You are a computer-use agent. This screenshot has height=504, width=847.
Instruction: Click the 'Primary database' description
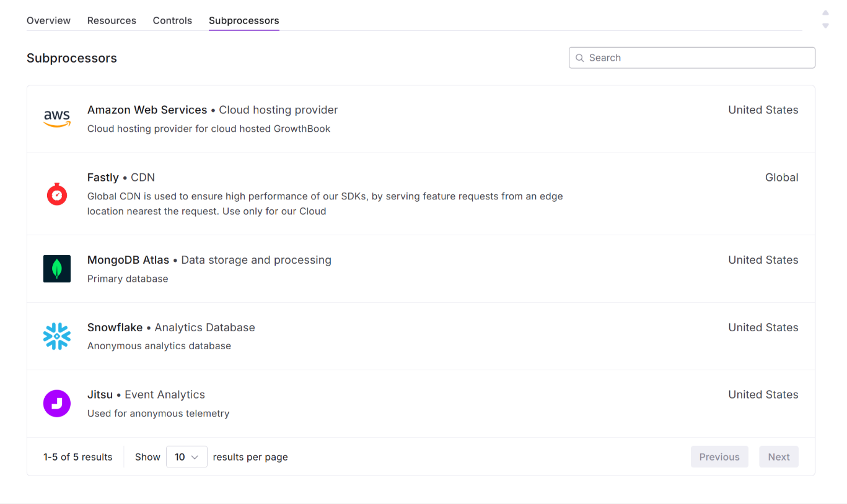[128, 279]
